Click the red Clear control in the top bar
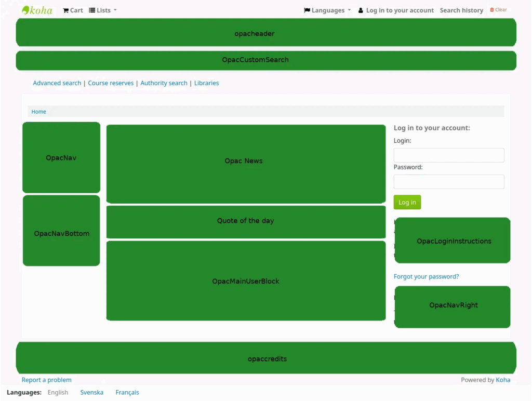Image resolution: width=532 pixels, height=401 pixels. click(501, 9)
